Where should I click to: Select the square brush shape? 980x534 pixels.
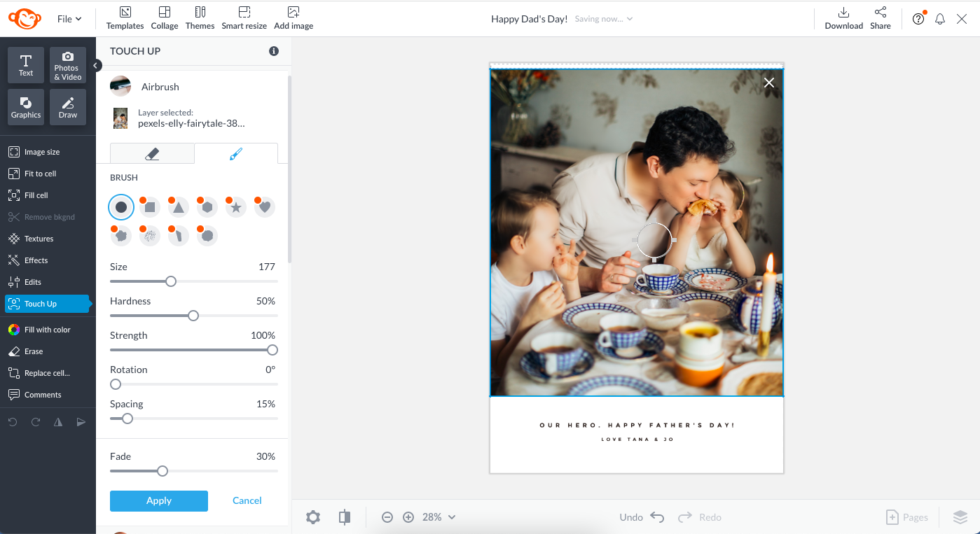tap(150, 207)
